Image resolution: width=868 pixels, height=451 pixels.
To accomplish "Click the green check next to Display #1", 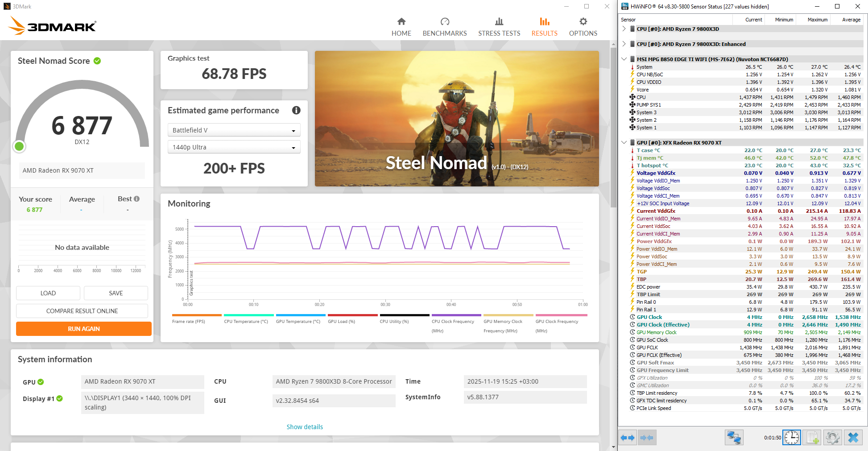I will click(60, 398).
